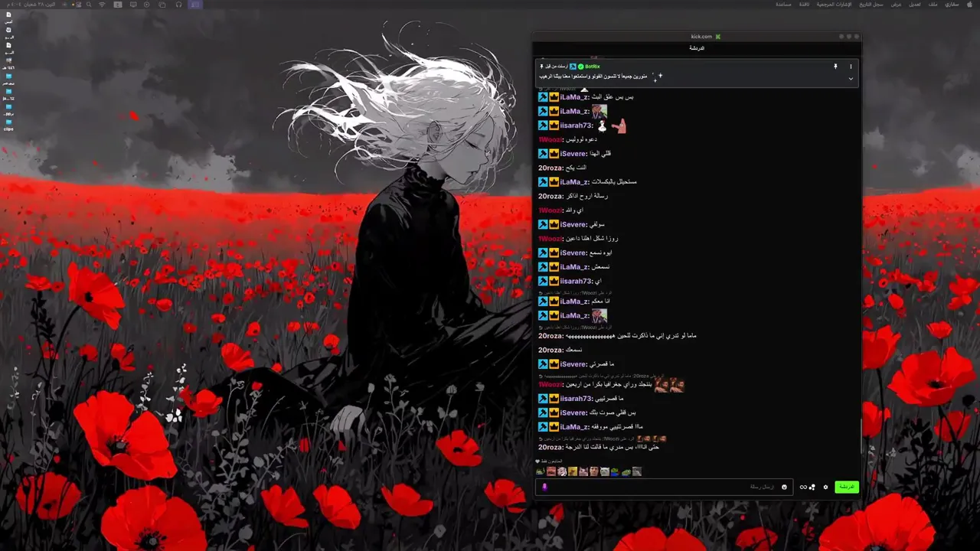Click 'رسالة اروح اذاكر' message text

pyautogui.click(x=587, y=196)
